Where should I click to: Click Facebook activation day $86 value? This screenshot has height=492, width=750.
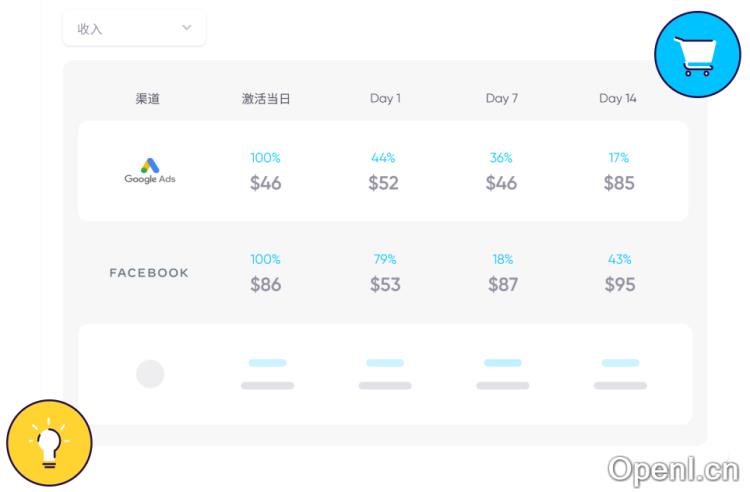(266, 285)
